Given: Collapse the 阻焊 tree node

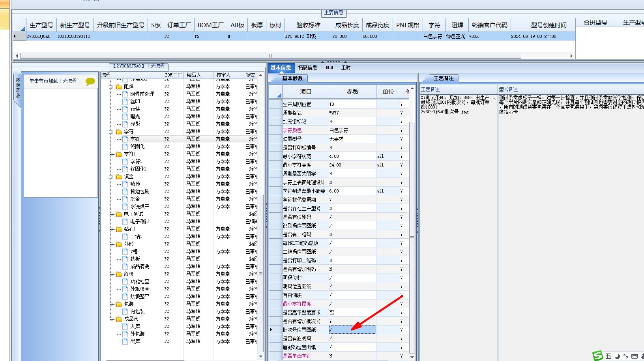Looking at the screenshot, I should coord(111,87).
